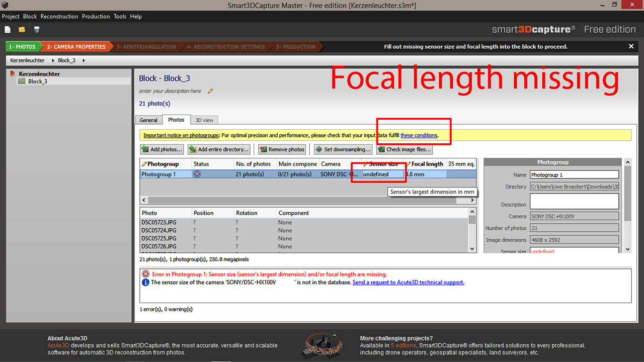Go to step 1- Photos
This screenshot has width=644, height=362.
click(22, 47)
